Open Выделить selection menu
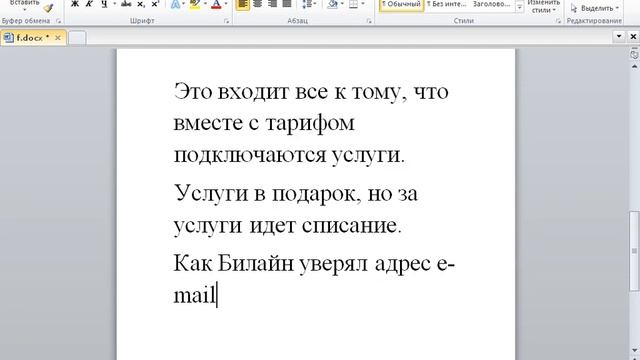Image resolution: width=640 pixels, height=360 pixels. point(594,8)
